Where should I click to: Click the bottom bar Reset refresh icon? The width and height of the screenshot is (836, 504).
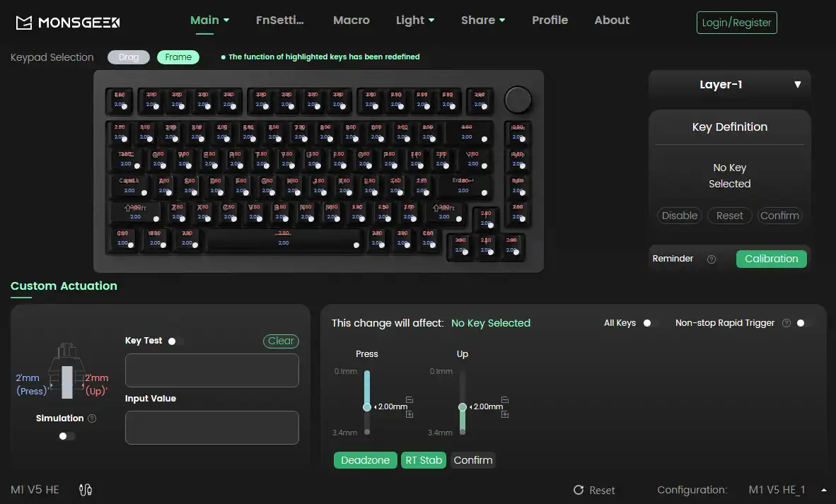tap(579, 491)
